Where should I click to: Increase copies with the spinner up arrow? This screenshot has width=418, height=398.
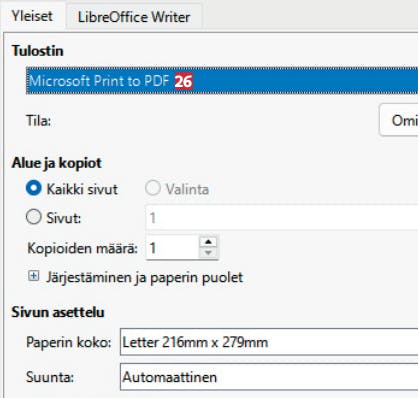pos(208,242)
